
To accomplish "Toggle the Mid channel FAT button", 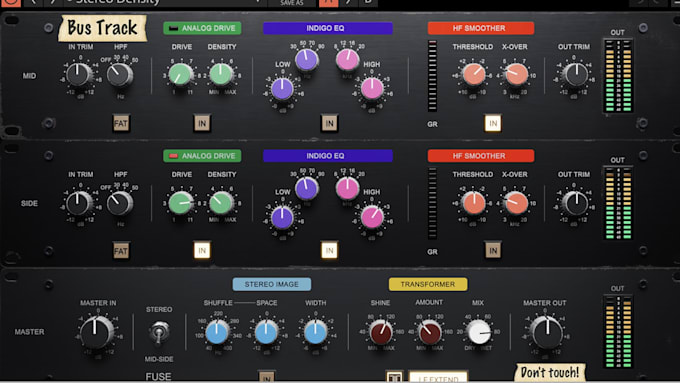I will point(121,123).
